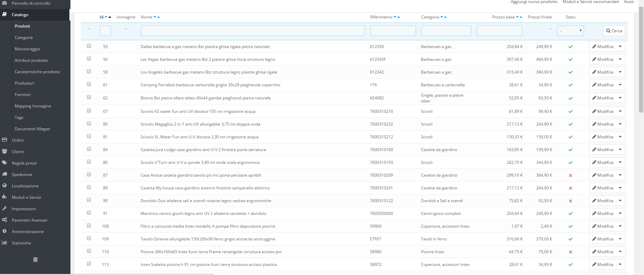Open the Aiuto help link
This screenshot has width=644, height=275.
tap(629, 2)
